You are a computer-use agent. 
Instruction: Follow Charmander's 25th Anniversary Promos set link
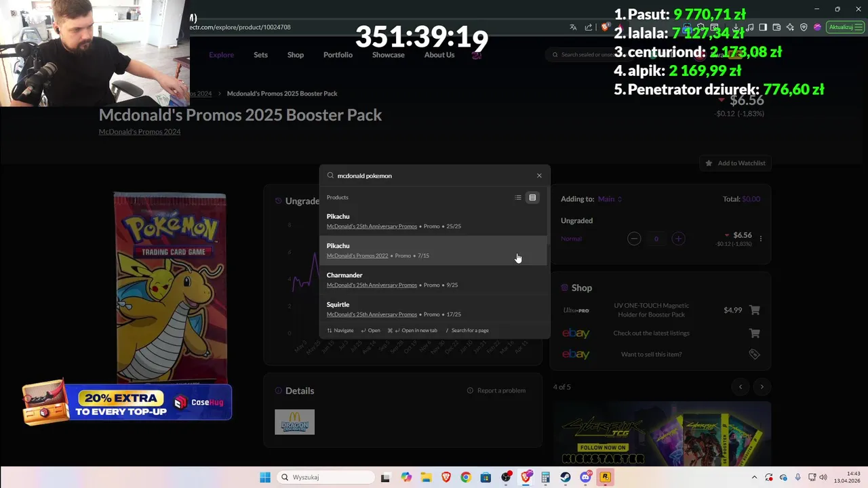tap(372, 285)
